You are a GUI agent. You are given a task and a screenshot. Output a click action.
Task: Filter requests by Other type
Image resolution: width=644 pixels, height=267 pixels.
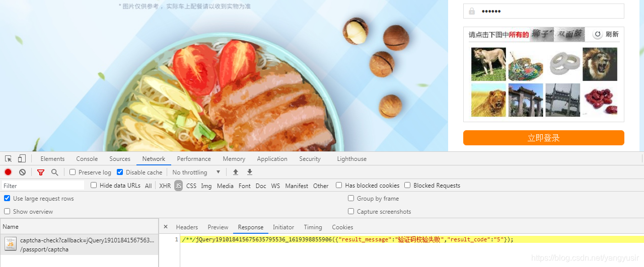coord(321,186)
